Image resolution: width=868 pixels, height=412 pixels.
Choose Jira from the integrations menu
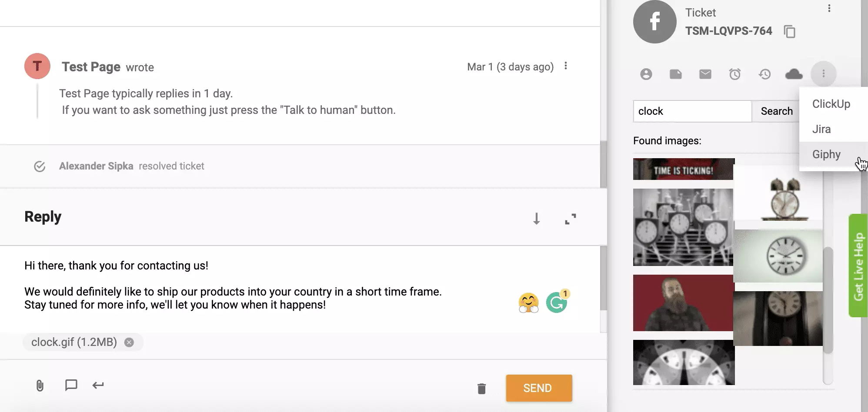point(821,129)
